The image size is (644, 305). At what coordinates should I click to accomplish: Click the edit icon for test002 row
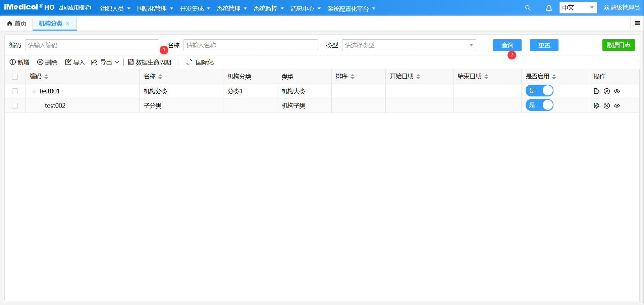click(596, 105)
